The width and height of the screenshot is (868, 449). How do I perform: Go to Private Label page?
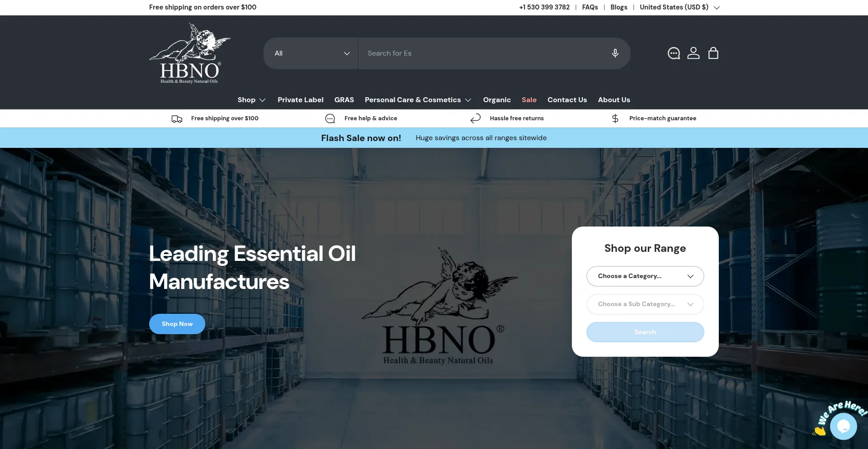tap(301, 100)
